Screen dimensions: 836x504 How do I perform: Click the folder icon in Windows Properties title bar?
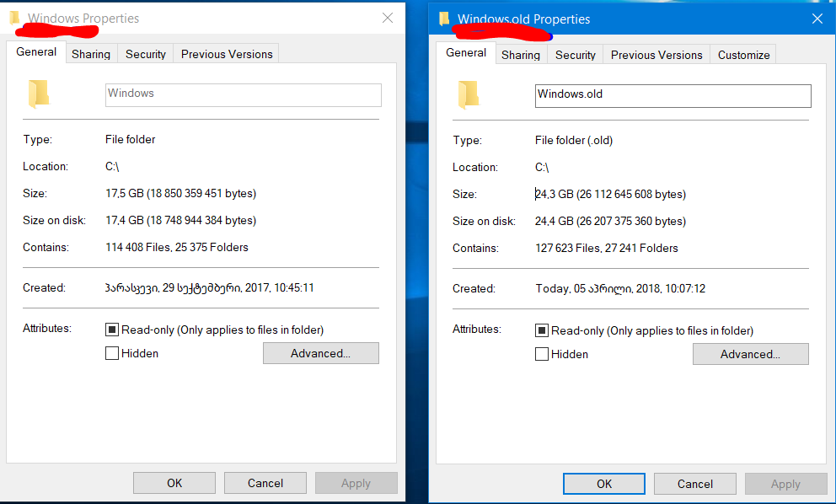tap(15, 19)
